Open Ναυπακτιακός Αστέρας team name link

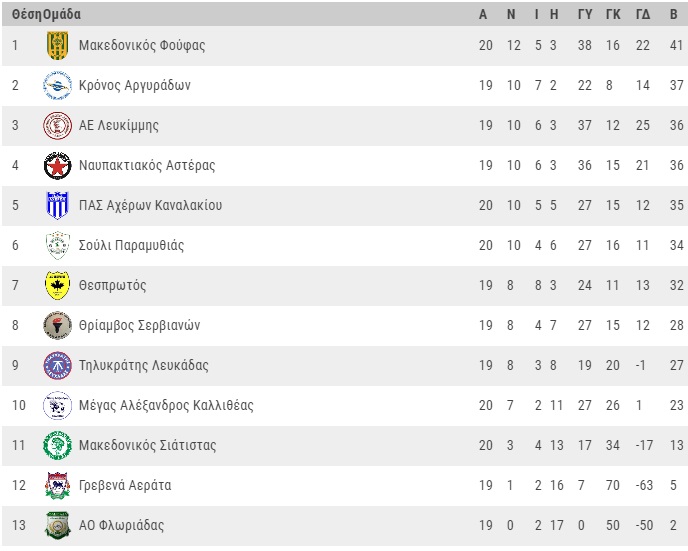147,165
